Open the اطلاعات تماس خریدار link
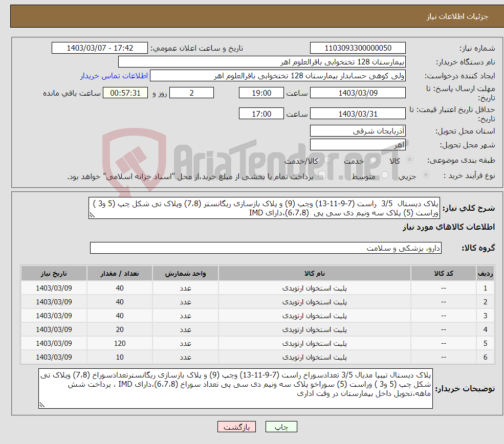 pos(114,76)
